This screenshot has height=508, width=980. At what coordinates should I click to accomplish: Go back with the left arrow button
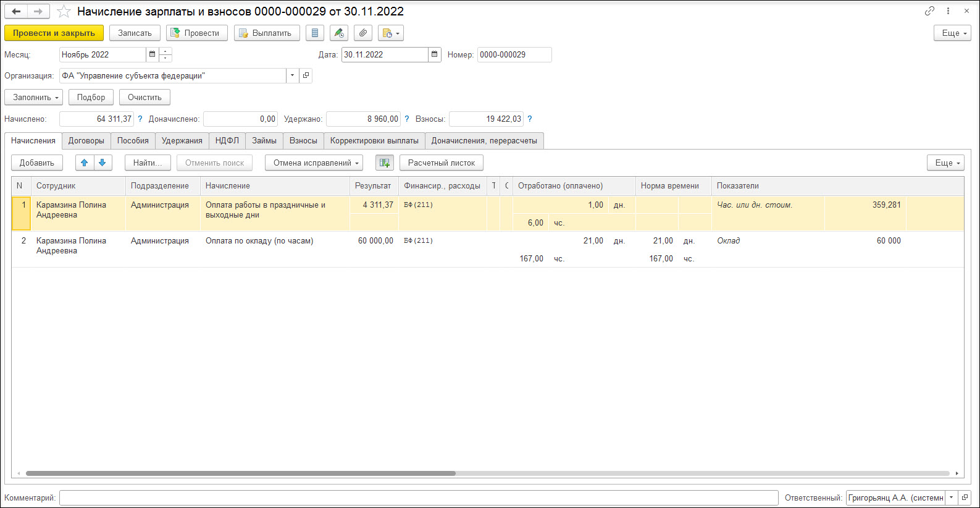point(17,11)
